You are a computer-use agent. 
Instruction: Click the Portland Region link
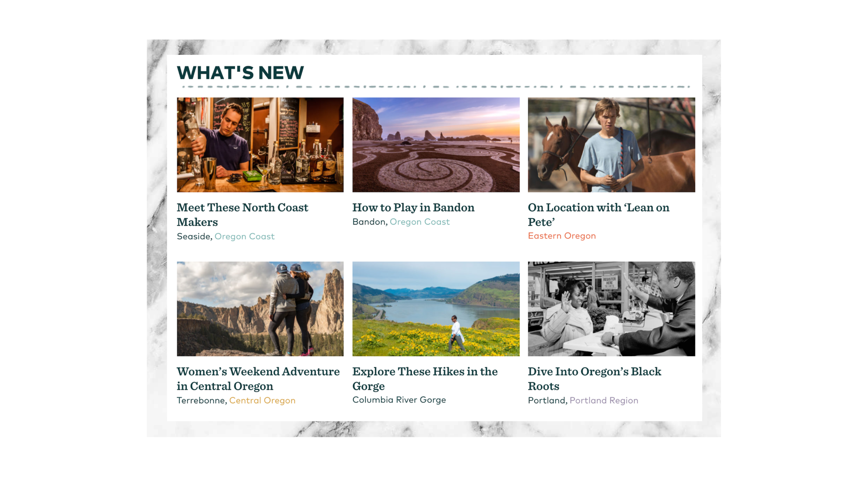tap(604, 400)
